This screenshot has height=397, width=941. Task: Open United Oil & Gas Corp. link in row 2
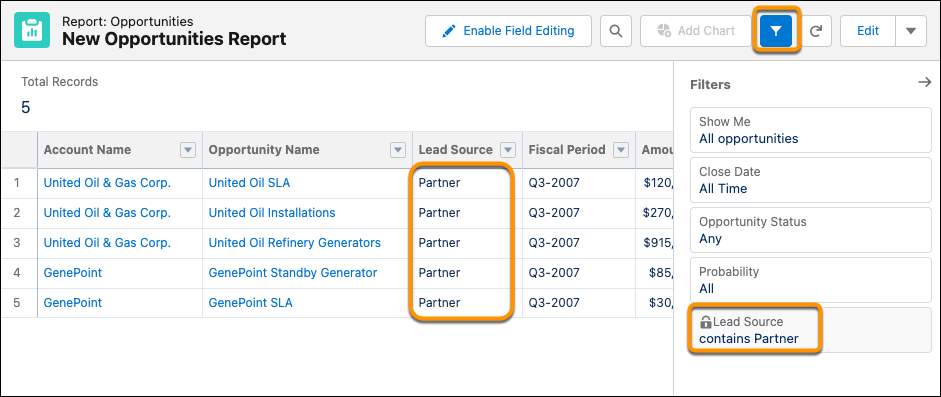coord(107,213)
